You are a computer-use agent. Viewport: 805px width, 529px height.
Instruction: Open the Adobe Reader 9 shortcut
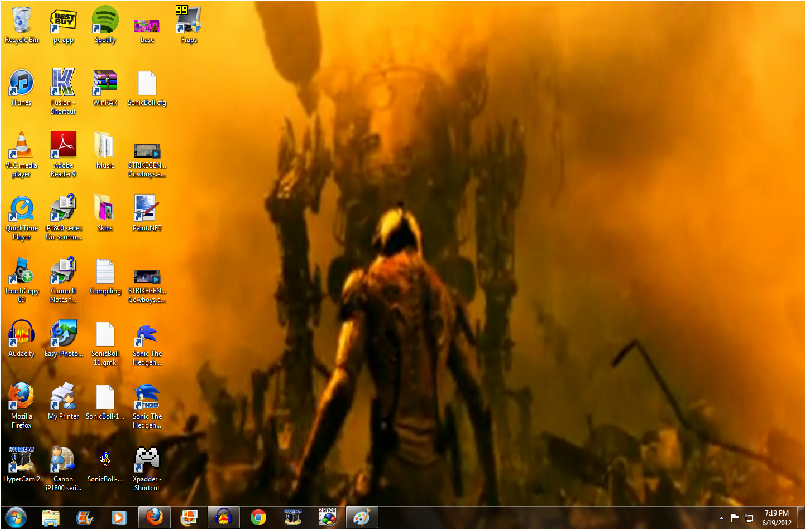[x=63, y=155]
